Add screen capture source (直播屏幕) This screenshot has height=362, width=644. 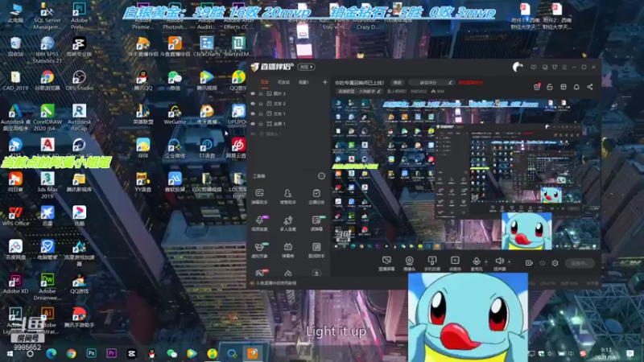point(386,263)
